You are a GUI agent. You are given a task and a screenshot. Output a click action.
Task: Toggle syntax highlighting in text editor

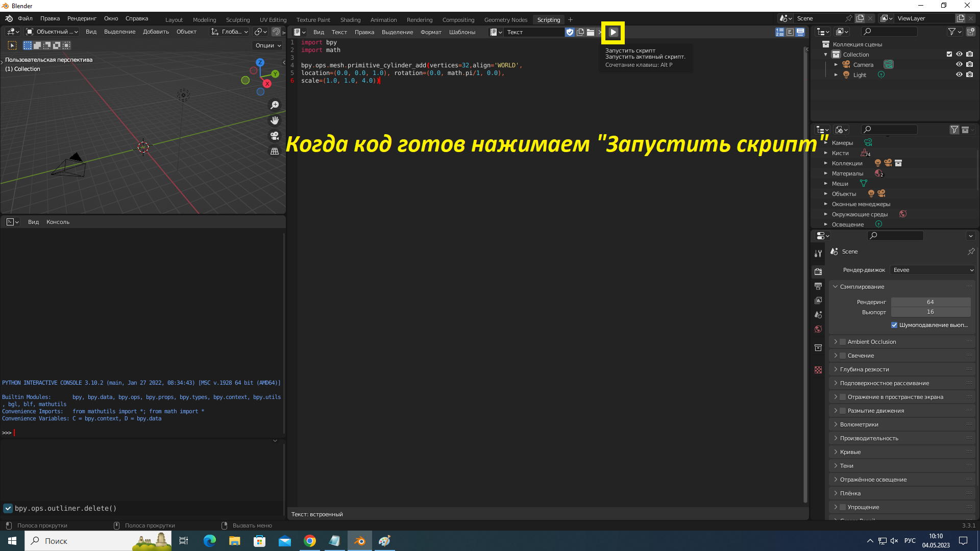[x=800, y=32]
